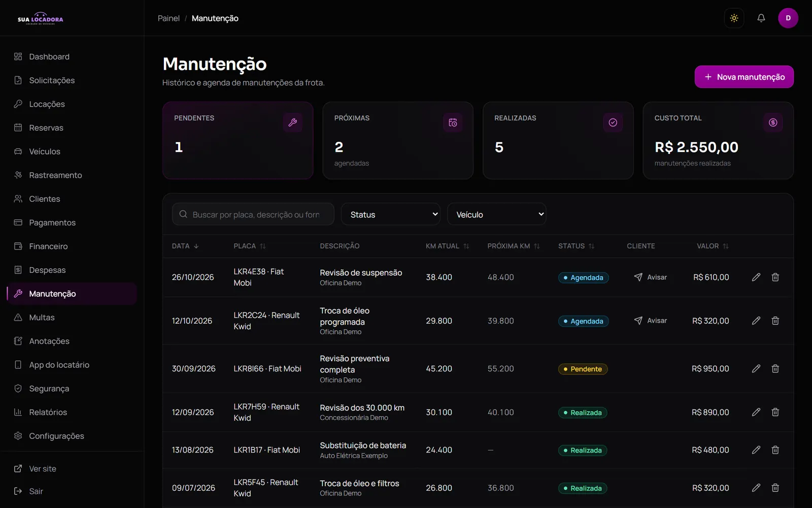Open Rastreamento in the sidebar

(x=72, y=175)
